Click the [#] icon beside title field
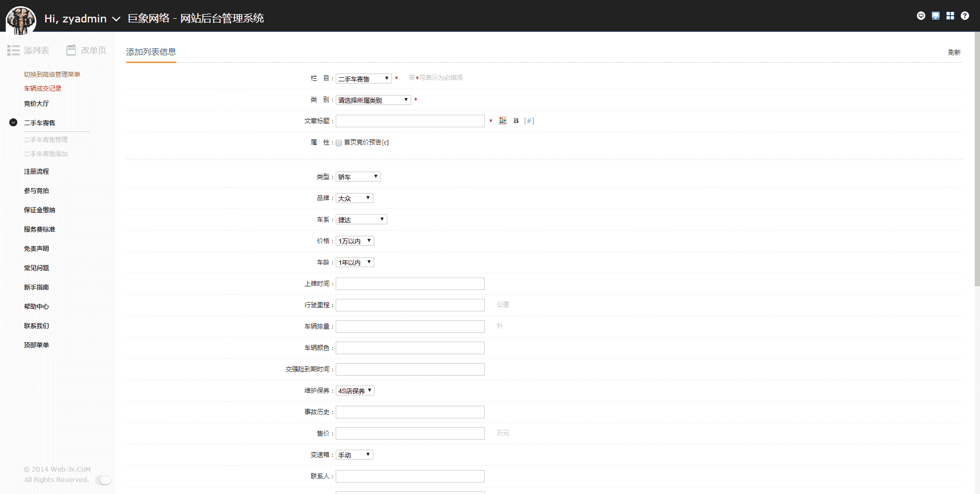 click(x=529, y=121)
